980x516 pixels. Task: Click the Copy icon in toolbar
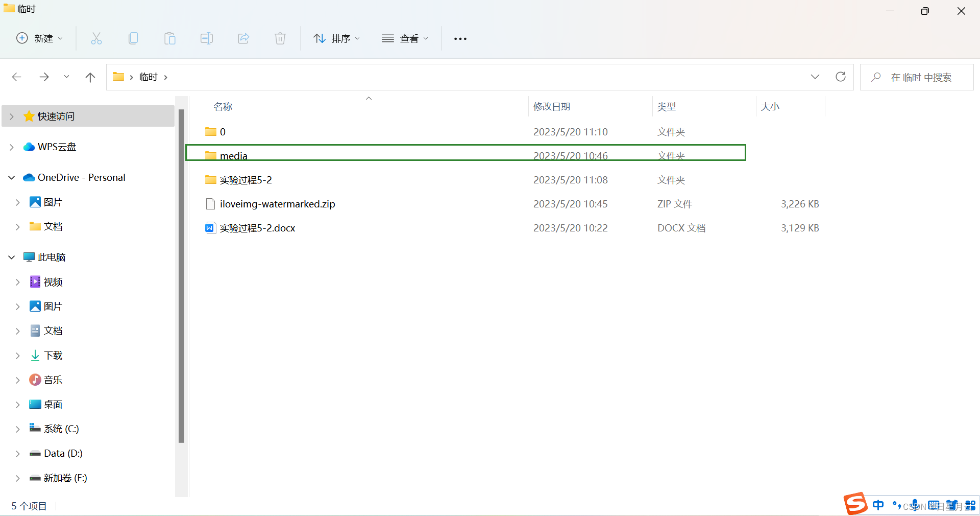pyautogui.click(x=133, y=38)
